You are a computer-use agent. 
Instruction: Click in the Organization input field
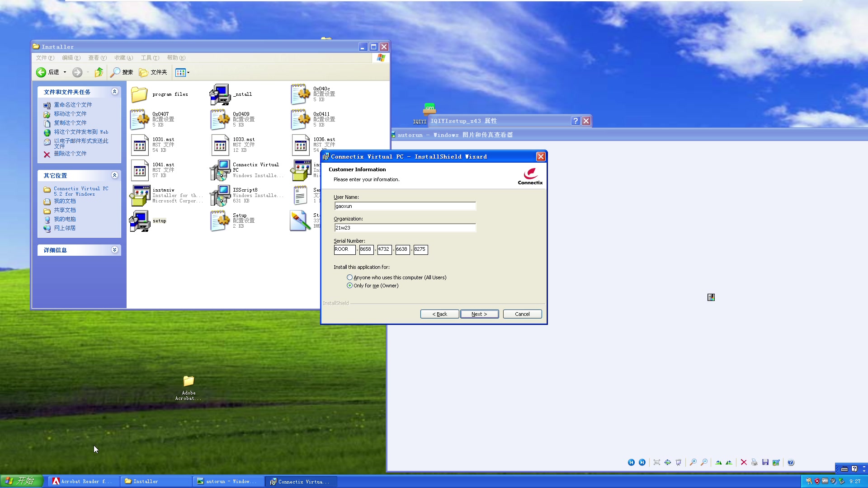pyautogui.click(x=405, y=228)
